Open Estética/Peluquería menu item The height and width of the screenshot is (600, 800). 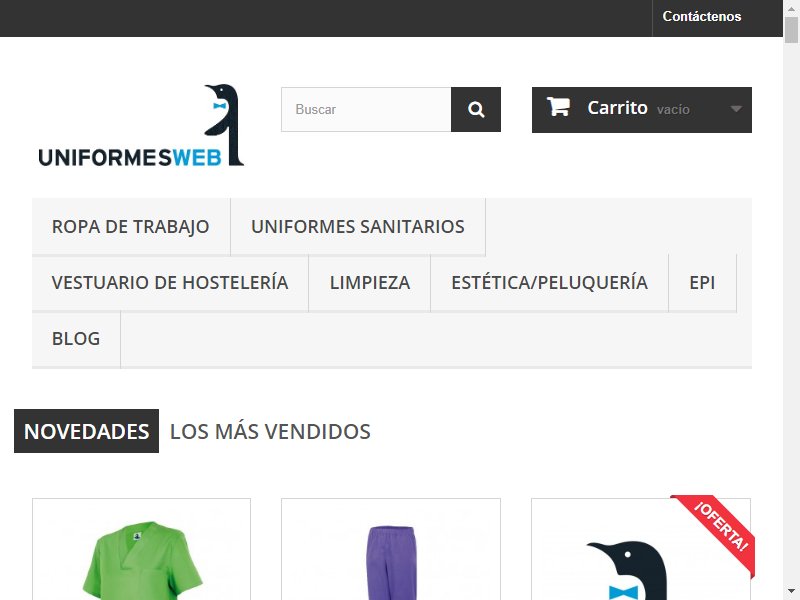[549, 283]
